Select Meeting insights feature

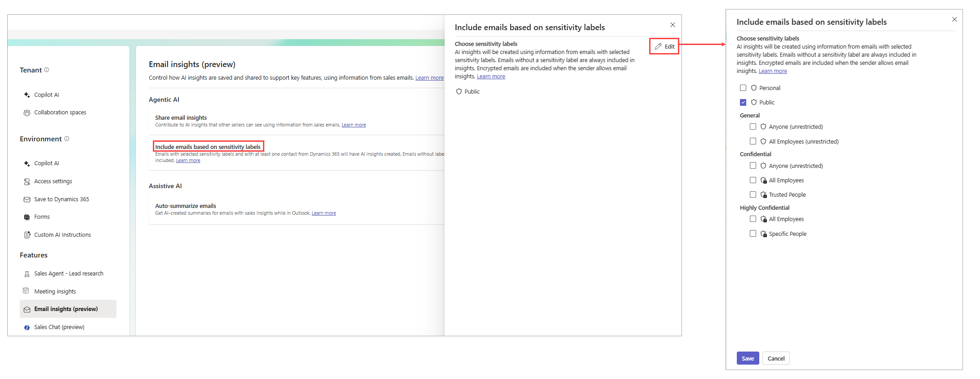55,292
